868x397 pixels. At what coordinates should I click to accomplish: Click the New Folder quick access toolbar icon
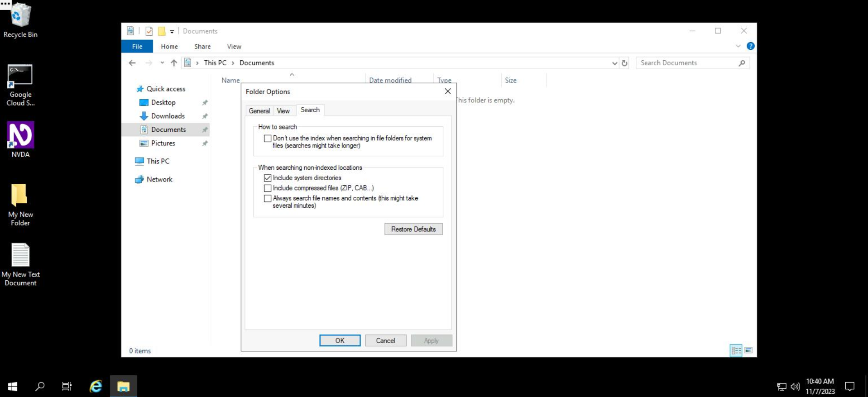pos(161,31)
